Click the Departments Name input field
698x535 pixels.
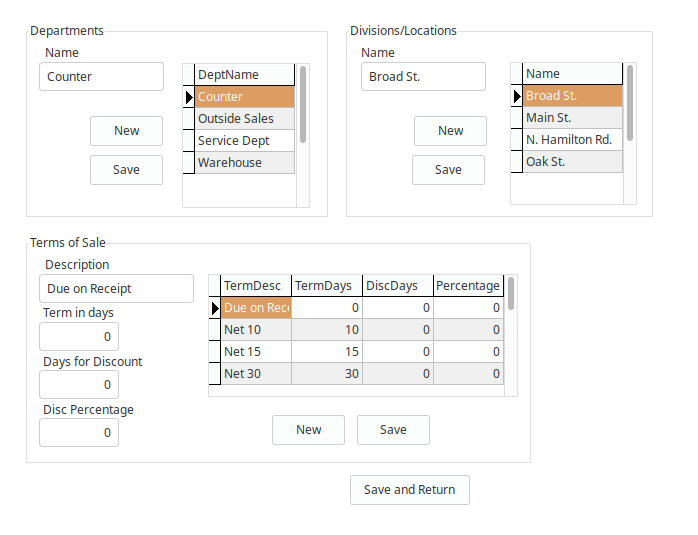101,77
